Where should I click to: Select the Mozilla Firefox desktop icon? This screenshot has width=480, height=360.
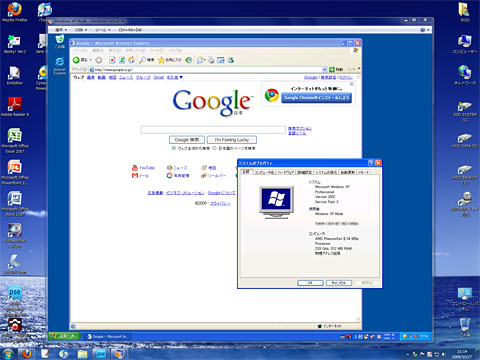15,12
